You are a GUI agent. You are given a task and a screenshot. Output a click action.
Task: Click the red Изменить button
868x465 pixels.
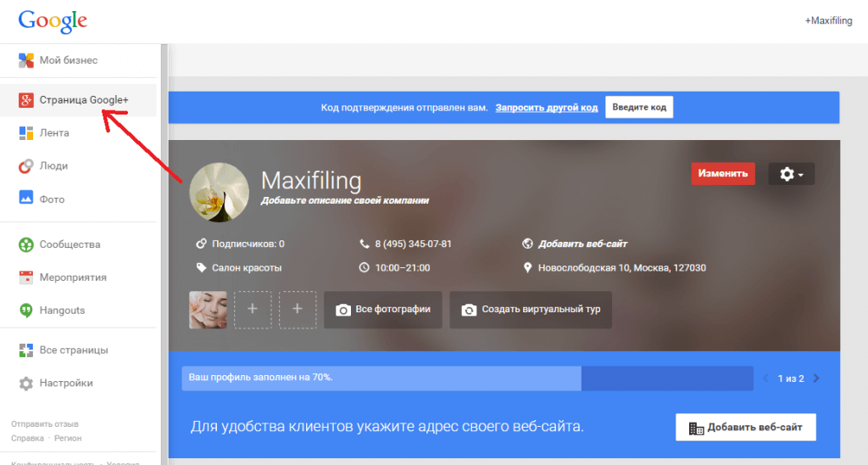723,174
